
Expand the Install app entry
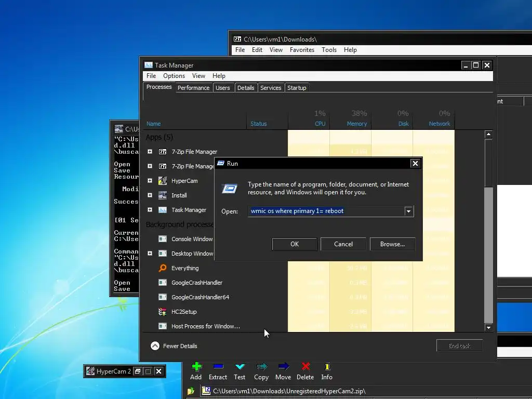[150, 195]
